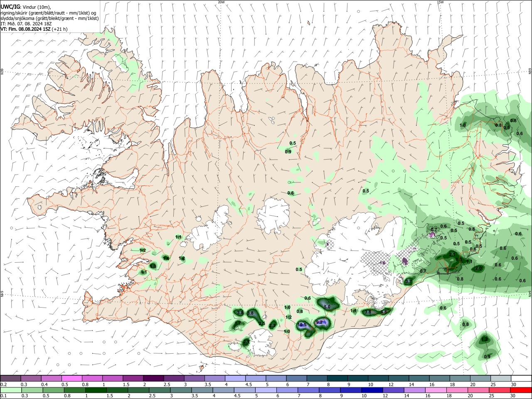This screenshot has height=399, width=532.
Task: Click the upper legend swatch between 12 and 14
Action: coord(399,378)
